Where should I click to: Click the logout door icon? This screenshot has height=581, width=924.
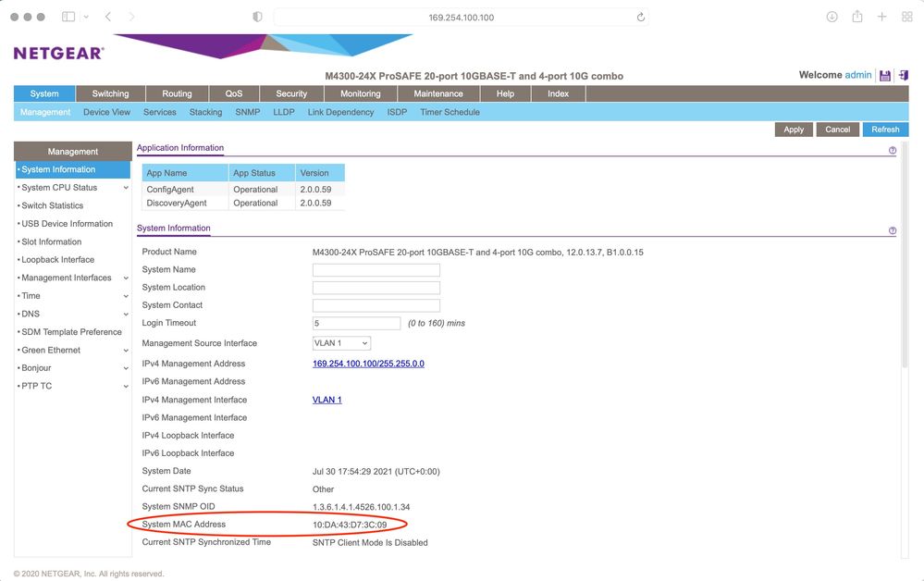point(904,76)
